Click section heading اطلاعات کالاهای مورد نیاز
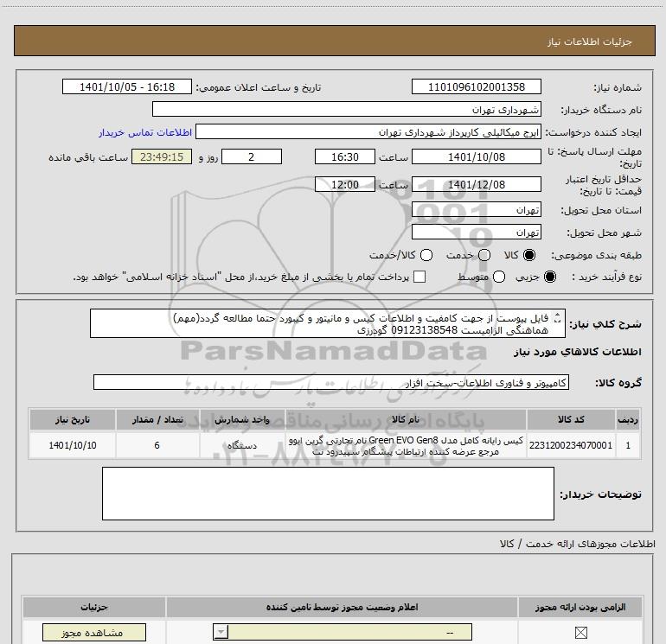Viewport: 666px width, 644px height. click(x=577, y=352)
